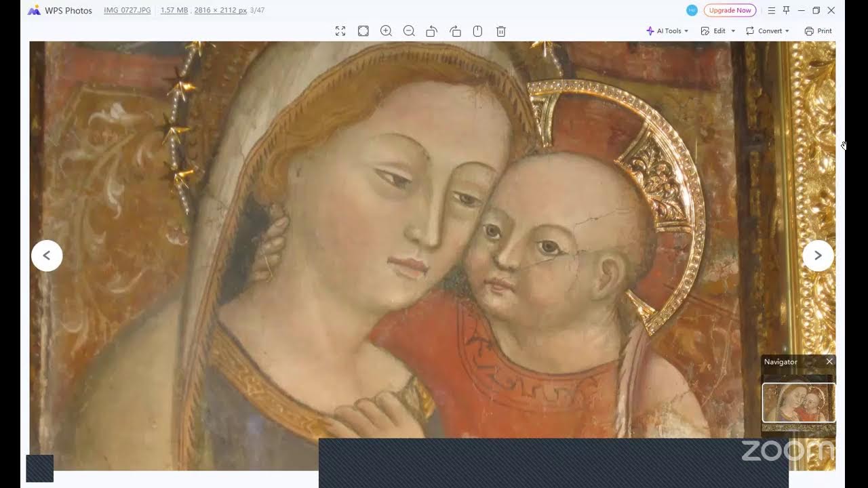Viewport: 868px width, 488px height.
Task: Click the 3/47 photo counter
Action: coord(257,11)
